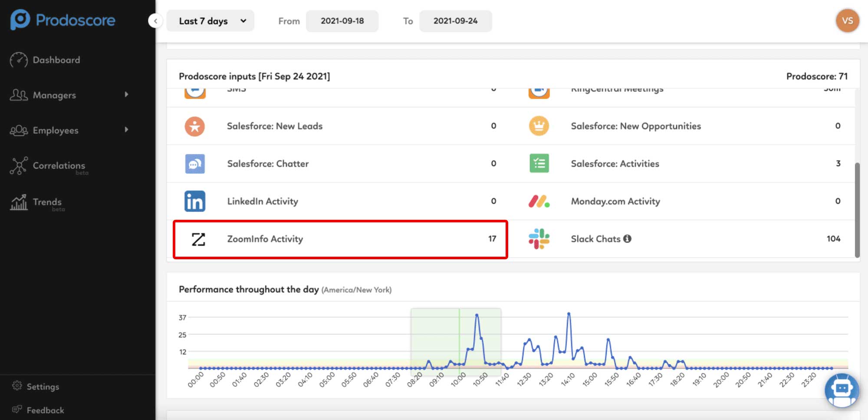The image size is (868, 420).
Task: Click the ZoomInfo Z icon
Action: (198, 239)
